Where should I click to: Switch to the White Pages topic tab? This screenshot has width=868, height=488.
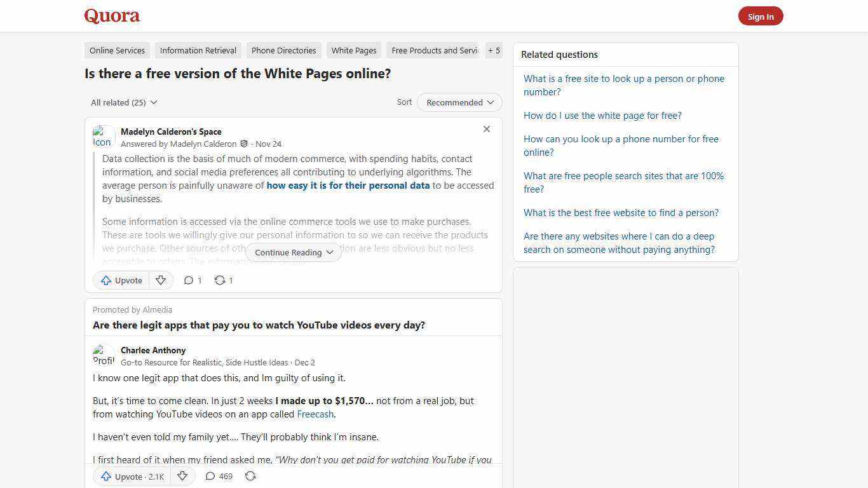[x=353, y=50]
